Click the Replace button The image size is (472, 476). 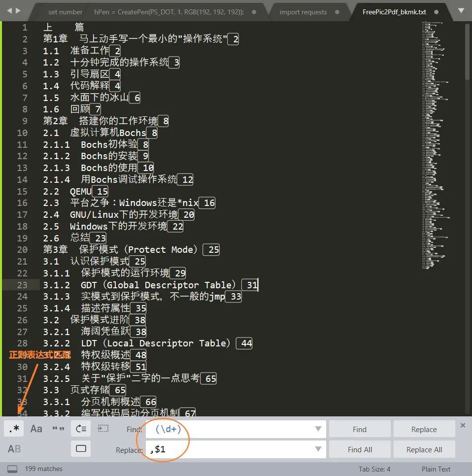click(x=424, y=429)
